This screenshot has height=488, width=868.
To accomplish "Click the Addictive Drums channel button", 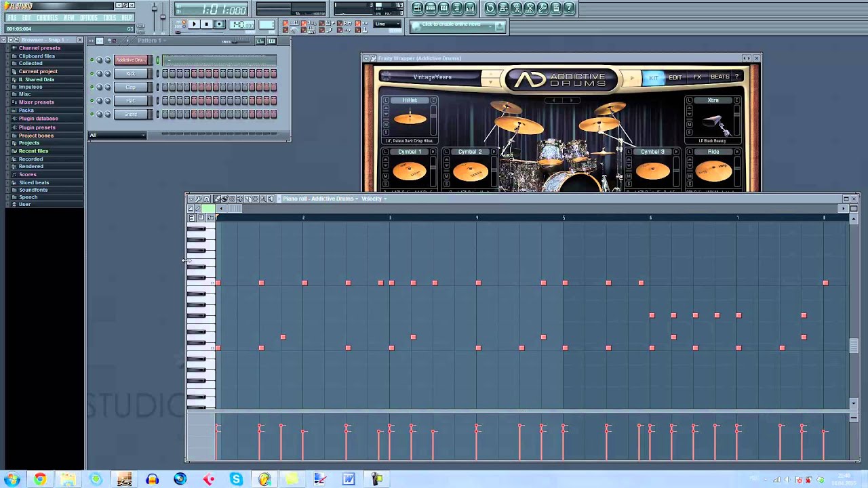I will [x=131, y=60].
